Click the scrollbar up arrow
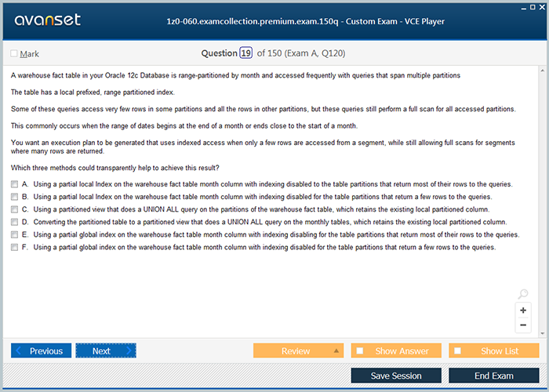The height and width of the screenshot is (392, 549). click(x=543, y=71)
